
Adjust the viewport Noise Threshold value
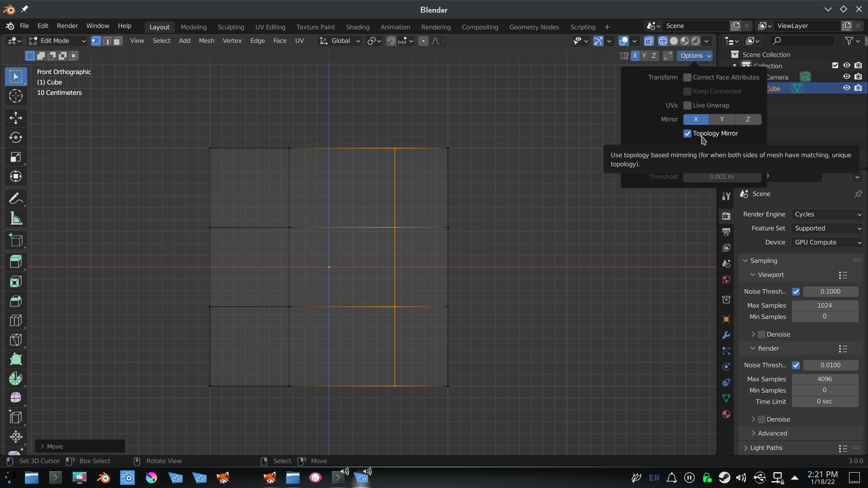click(831, 291)
